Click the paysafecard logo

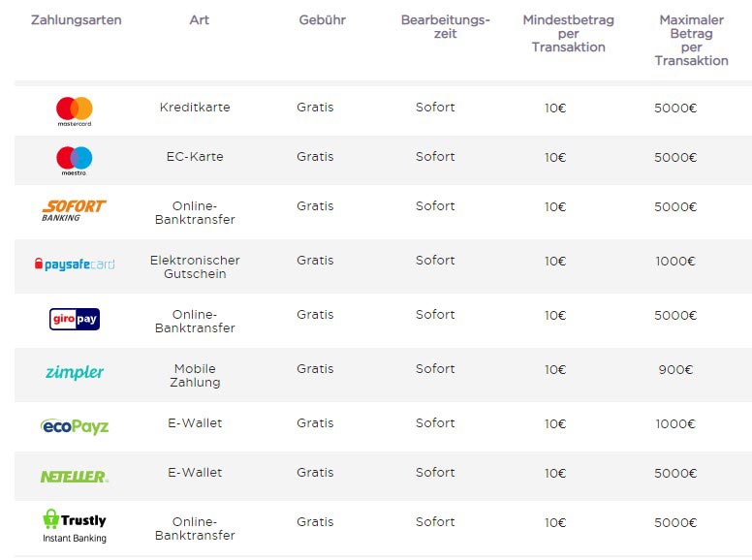(x=75, y=264)
